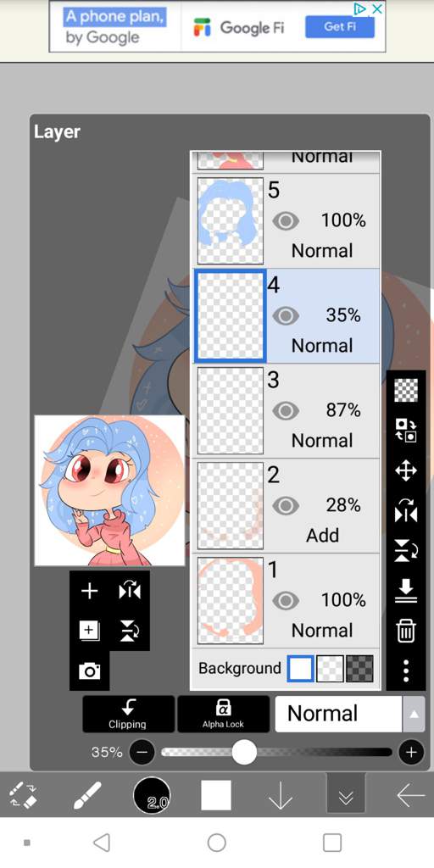Collapse layer panel with double-chevron button
The image size is (434, 868).
346,795
